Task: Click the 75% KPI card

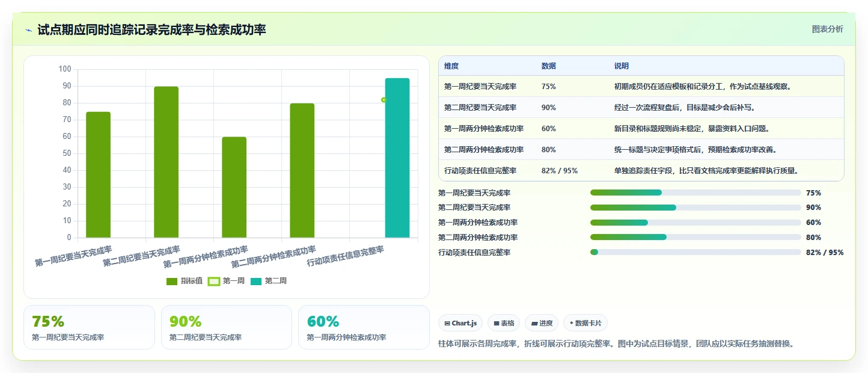Action: pyautogui.click(x=90, y=327)
